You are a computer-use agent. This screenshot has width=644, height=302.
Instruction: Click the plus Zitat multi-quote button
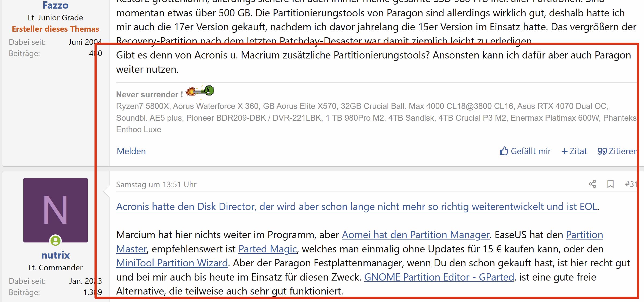(574, 151)
